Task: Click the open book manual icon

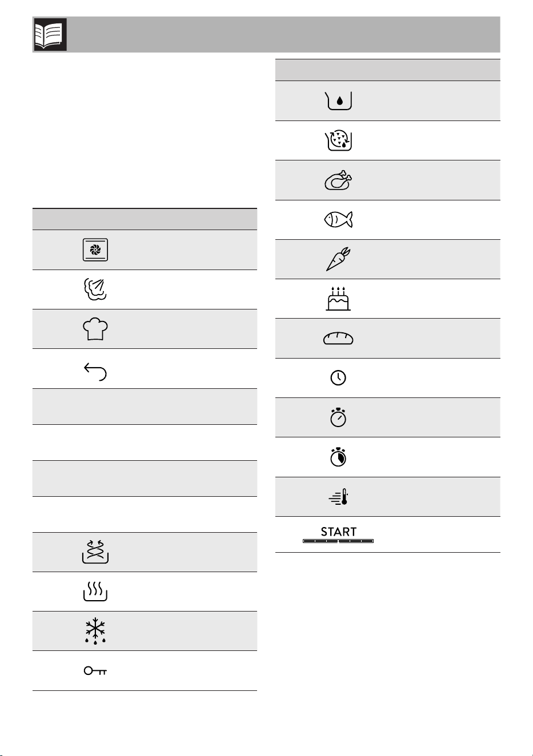Action: click(x=50, y=35)
